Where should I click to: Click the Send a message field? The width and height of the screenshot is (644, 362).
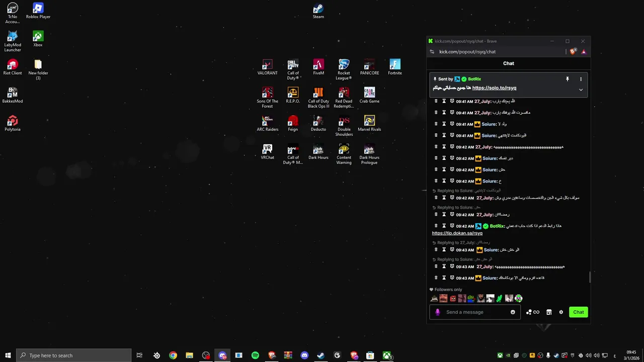475,312
